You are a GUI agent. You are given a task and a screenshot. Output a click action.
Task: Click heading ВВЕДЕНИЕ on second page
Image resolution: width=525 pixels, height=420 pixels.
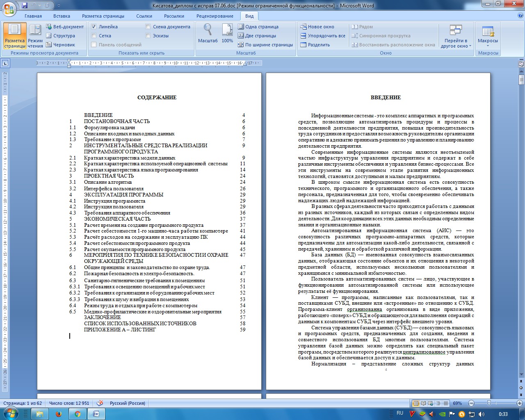pos(386,98)
